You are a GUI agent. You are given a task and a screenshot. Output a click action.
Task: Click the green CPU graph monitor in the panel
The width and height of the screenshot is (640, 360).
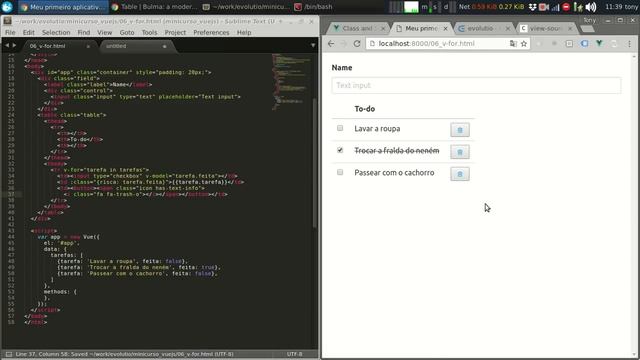tap(411, 7)
